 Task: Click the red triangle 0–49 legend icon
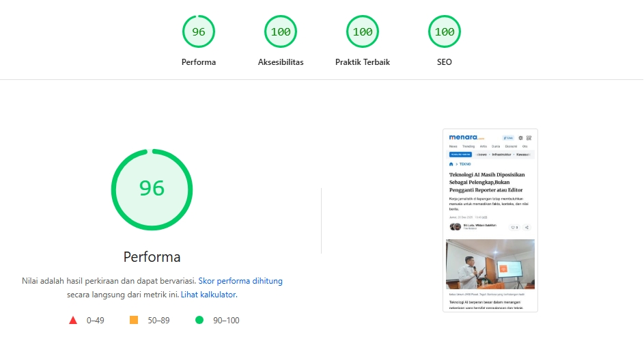(73, 320)
